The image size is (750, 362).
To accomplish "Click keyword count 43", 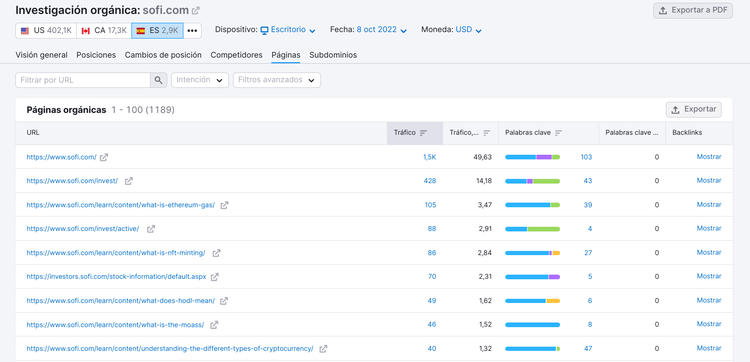I will (x=588, y=181).
